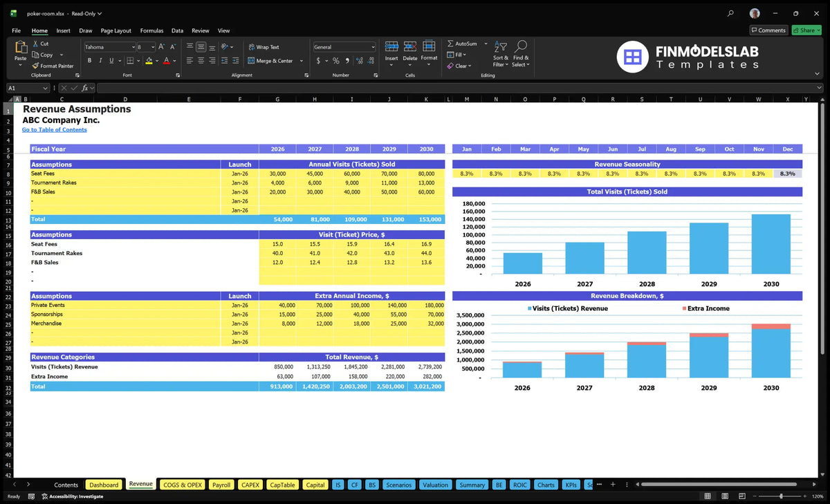This screenshot has width=830, height=504.
Task: Increase indent icon
Action: click(x=234, y=61)
